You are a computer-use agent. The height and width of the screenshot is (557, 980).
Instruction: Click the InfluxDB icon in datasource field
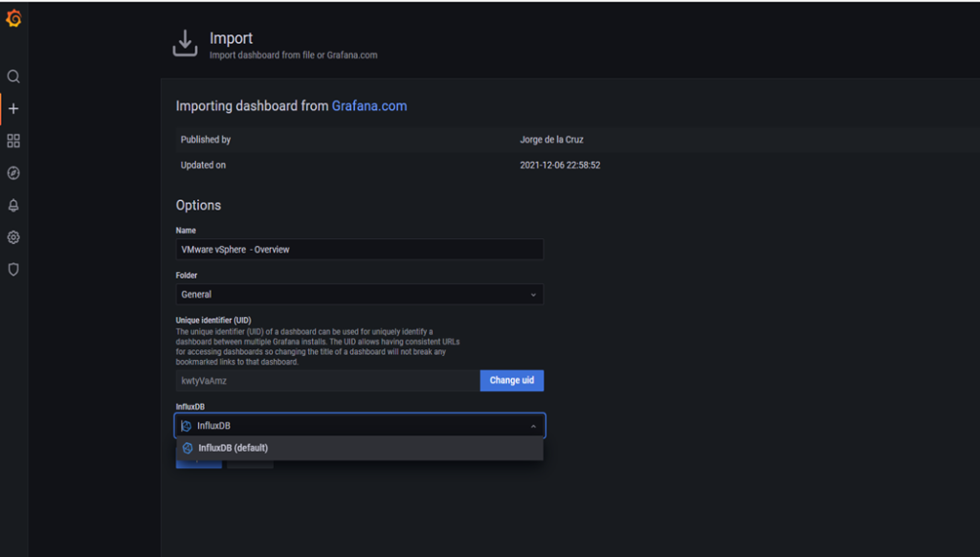pyautogui.click(x=186, y=426)
